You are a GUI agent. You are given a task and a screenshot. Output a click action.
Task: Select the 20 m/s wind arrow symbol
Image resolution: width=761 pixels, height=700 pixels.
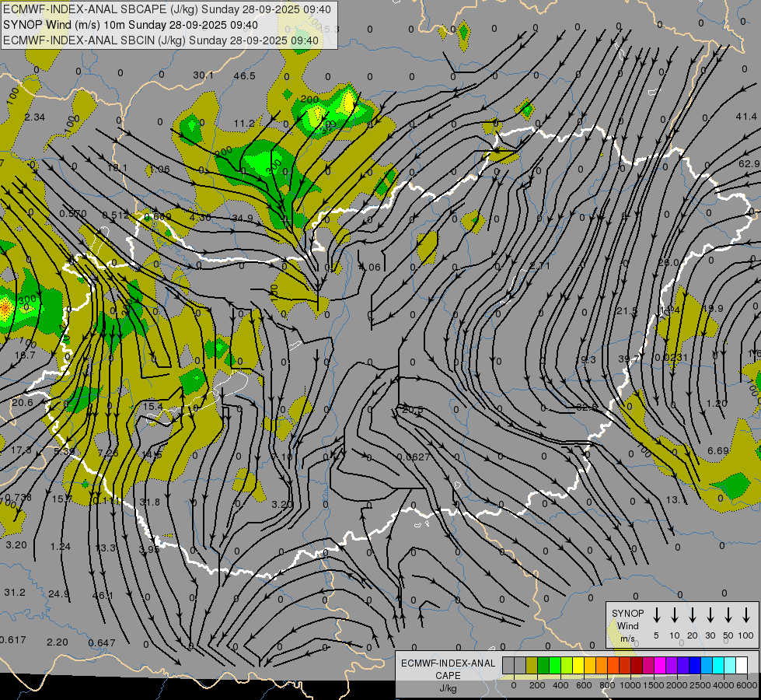coord(692,615)
